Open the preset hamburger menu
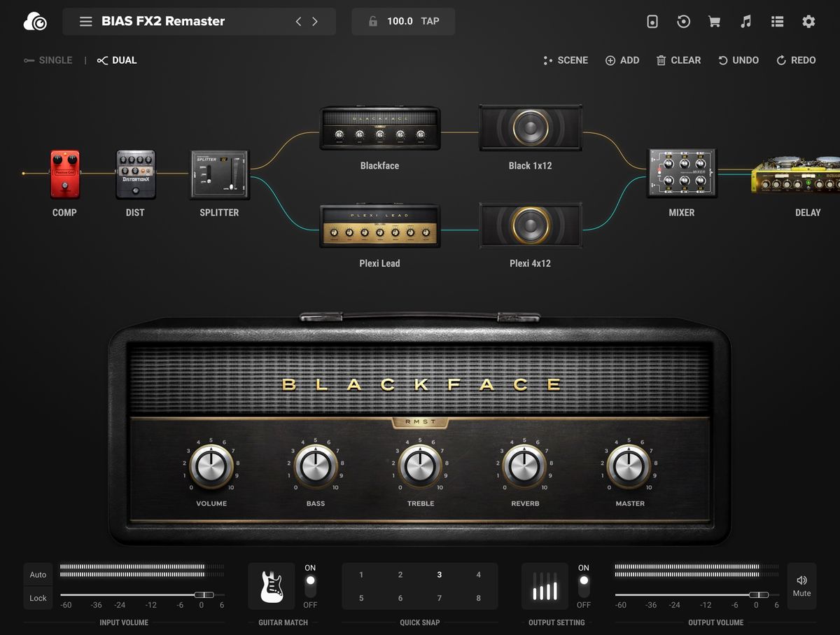 85,22
